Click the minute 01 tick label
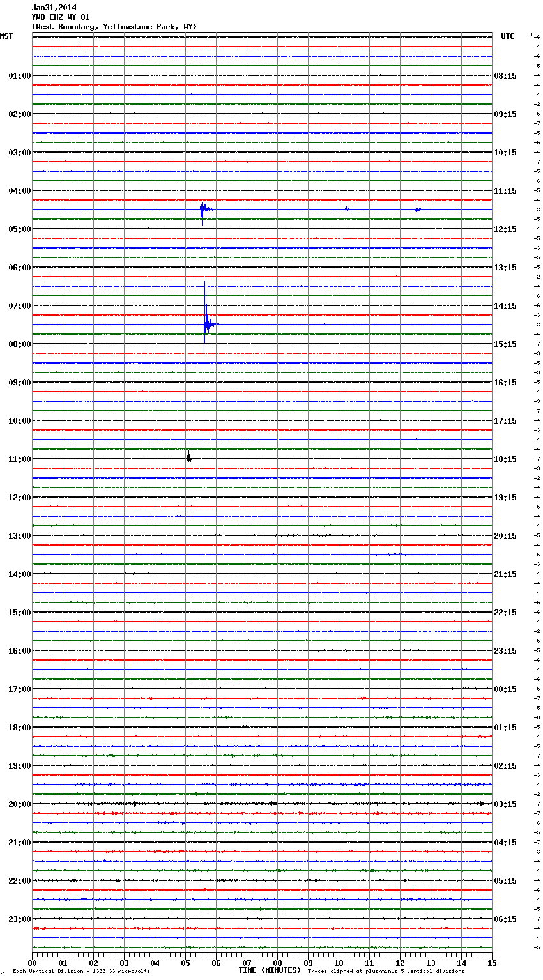 point(63,963)
